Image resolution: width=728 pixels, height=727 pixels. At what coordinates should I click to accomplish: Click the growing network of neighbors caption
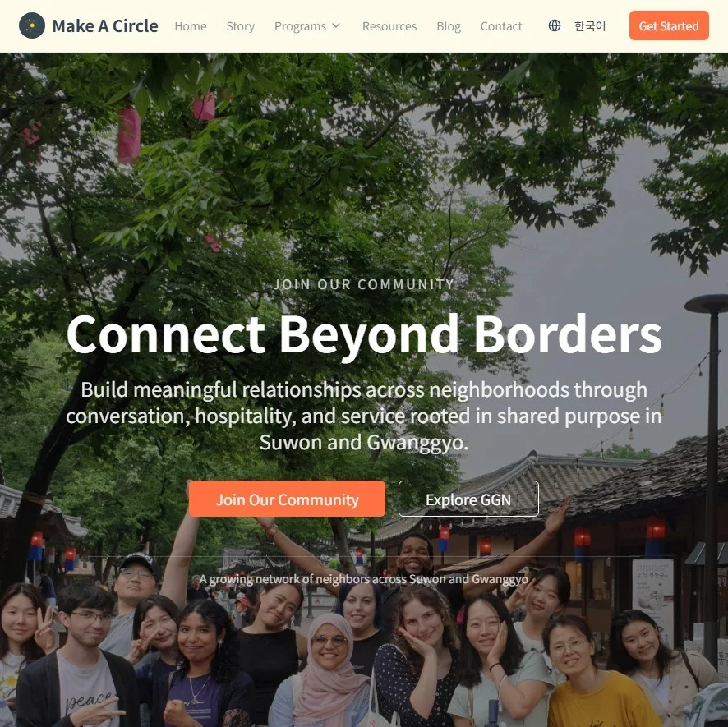point(363,579)
